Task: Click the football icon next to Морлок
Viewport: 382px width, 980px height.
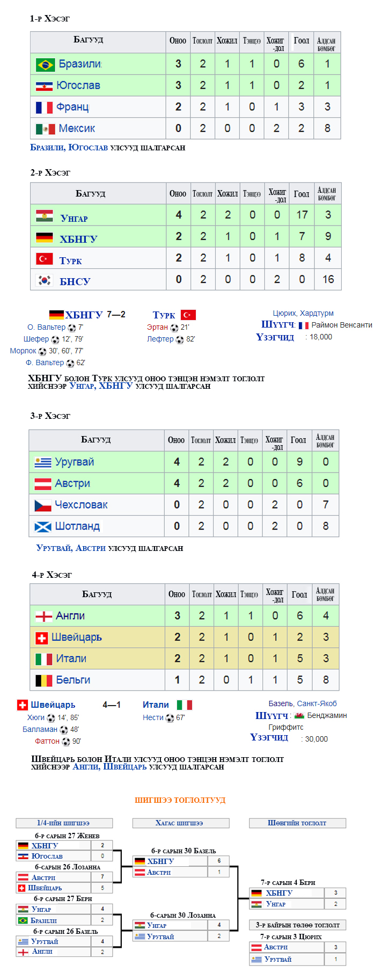Action: 42,351
